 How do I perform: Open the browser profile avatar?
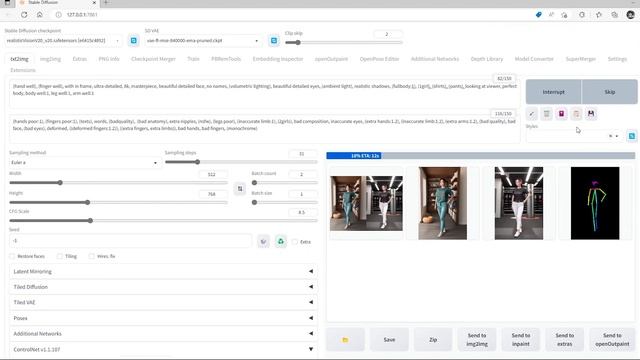pos(631,15)
